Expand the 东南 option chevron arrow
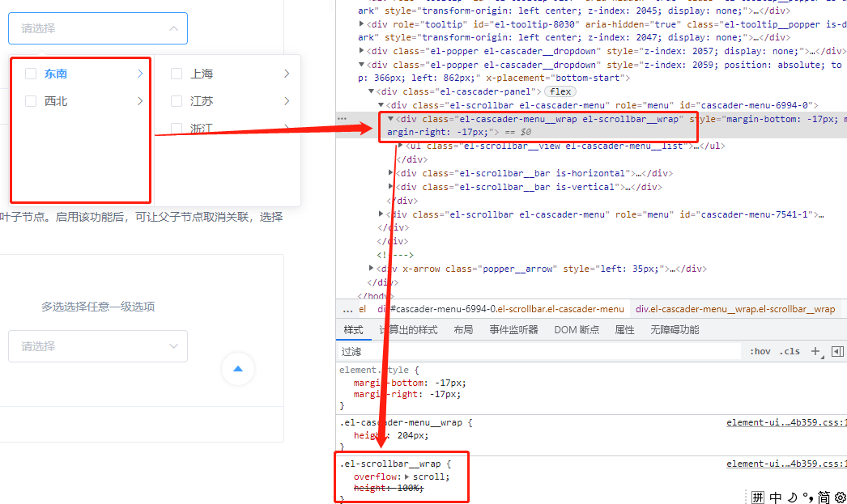The height and width of the screenshot is (504, 847). tap(143, 72)
